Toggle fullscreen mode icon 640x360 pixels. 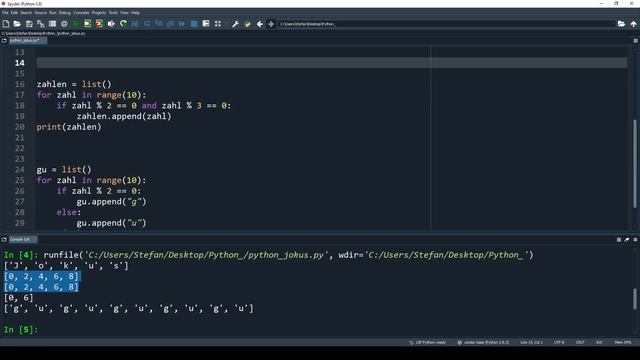[218, 24]
